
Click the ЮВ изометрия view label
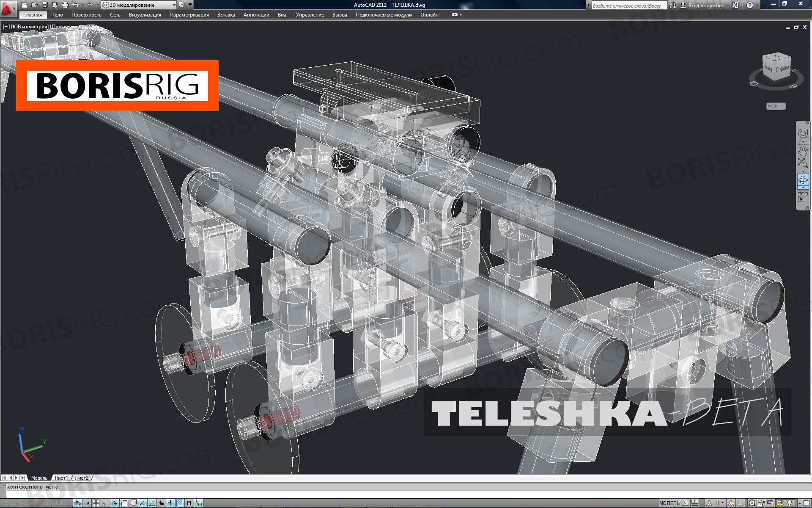click(30, 27)
